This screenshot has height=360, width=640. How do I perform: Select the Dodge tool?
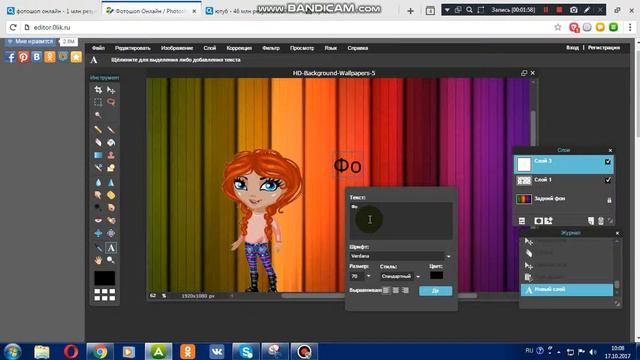(98, 208)
